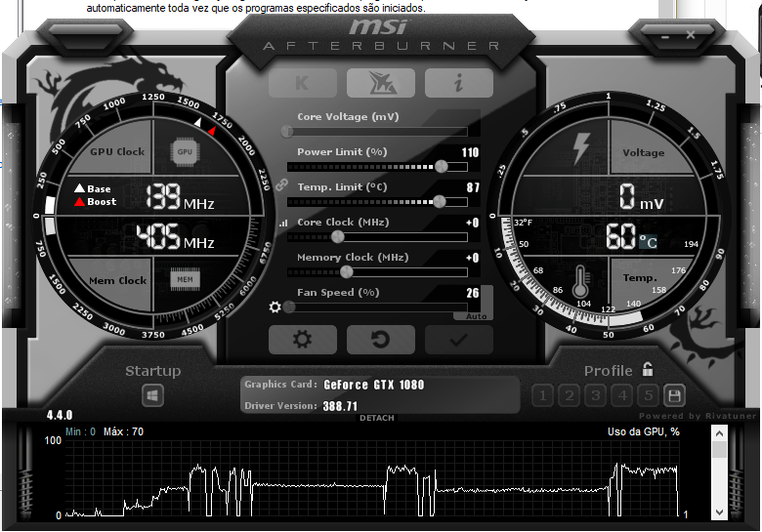This screenshot has width=762, height=532.
Task: Open the Kombustor K button
Action: pyautogui.click(x=302, y=83)
